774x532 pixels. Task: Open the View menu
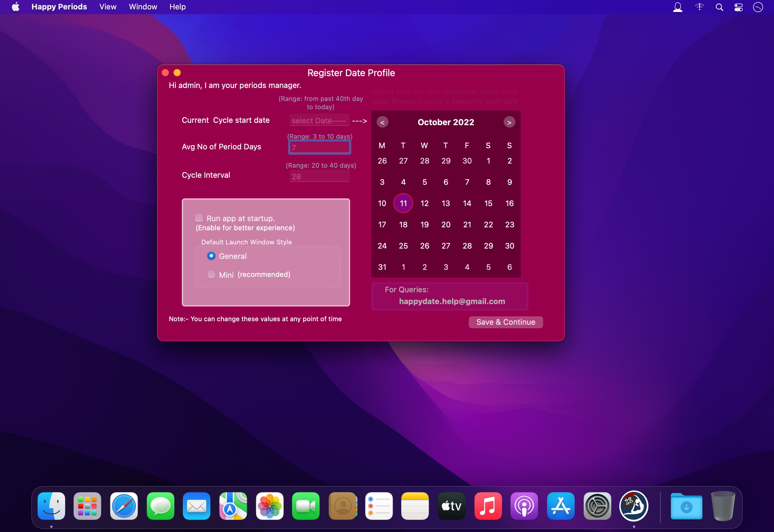tap(108, 7)
